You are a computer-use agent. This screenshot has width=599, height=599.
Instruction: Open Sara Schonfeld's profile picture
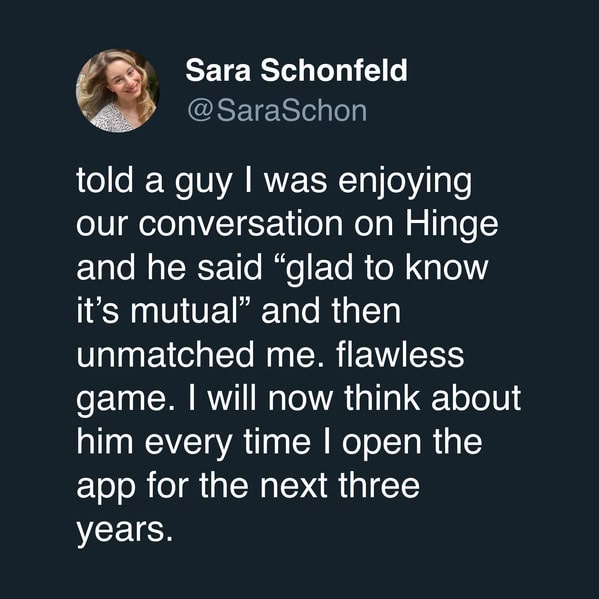click(118, 91)
